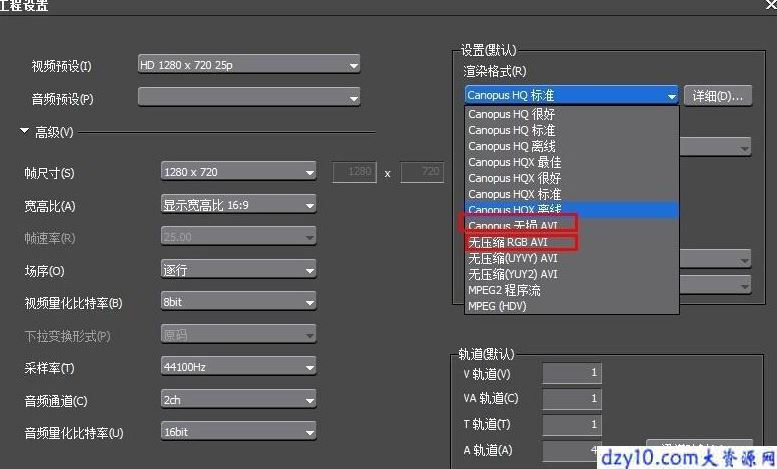Select Canopus HQ 标准 list entry
This screenshot has height=469, width=777.
coord(571,130)
